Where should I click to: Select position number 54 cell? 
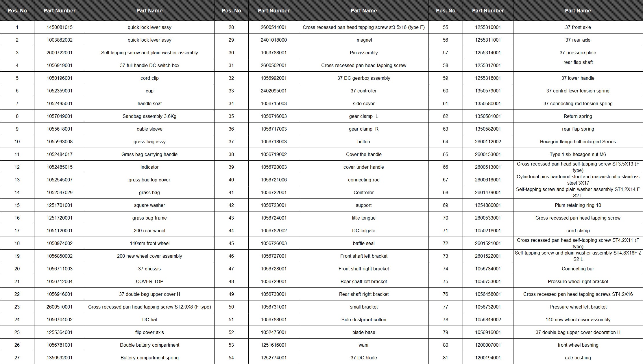click(231, 358)
